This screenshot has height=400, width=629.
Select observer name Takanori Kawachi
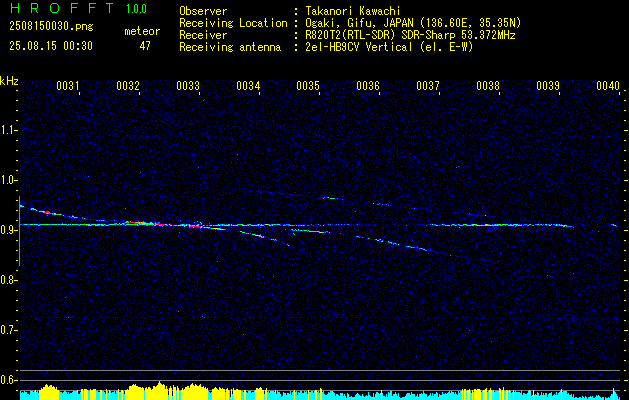pos(352,11)
